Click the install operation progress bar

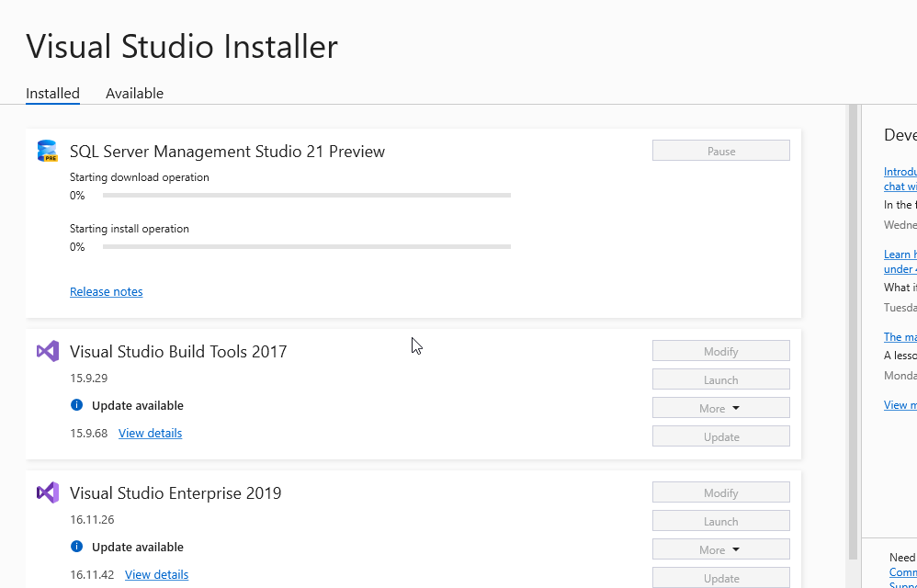[x=306, y=247]
